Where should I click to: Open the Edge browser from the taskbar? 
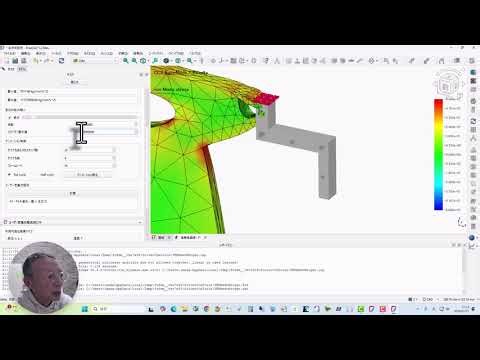pos(173,309)
